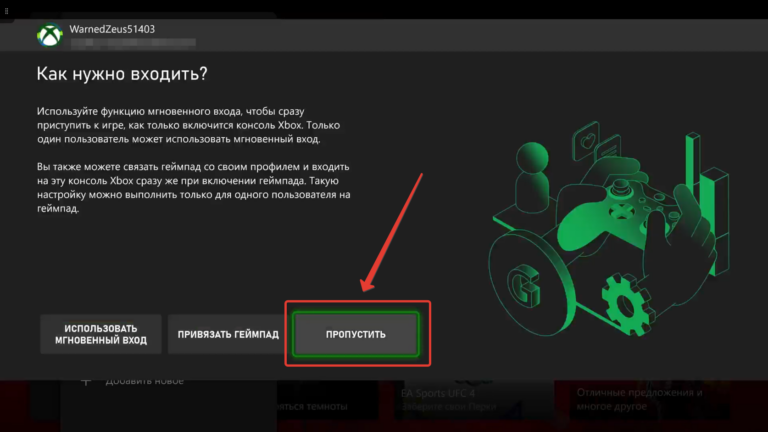The height and width of the screenshot is (432, 768).
Task: Open the three-dot menu in top-left corner
Action: pyautogui.click(x=6, y=11)
